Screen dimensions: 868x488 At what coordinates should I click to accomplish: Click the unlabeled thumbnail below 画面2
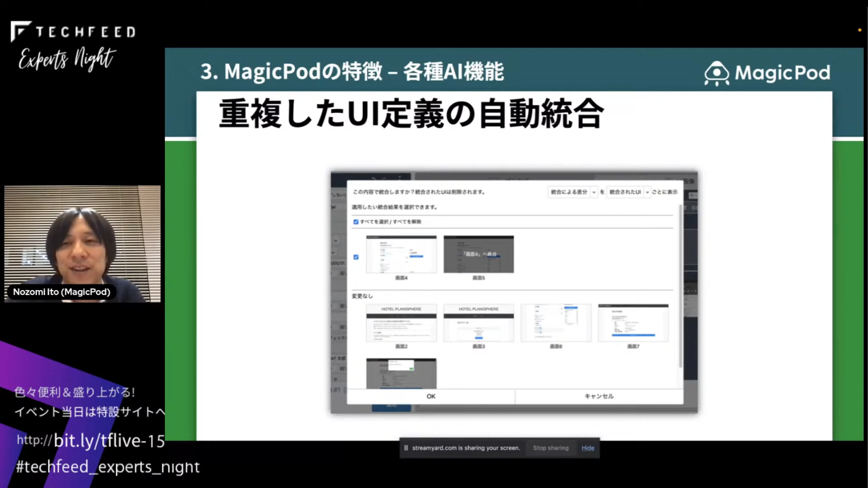(401, 374)
